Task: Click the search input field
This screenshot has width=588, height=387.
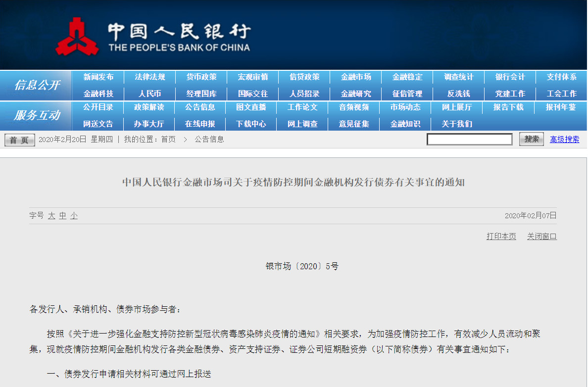Action: point(469,140)
